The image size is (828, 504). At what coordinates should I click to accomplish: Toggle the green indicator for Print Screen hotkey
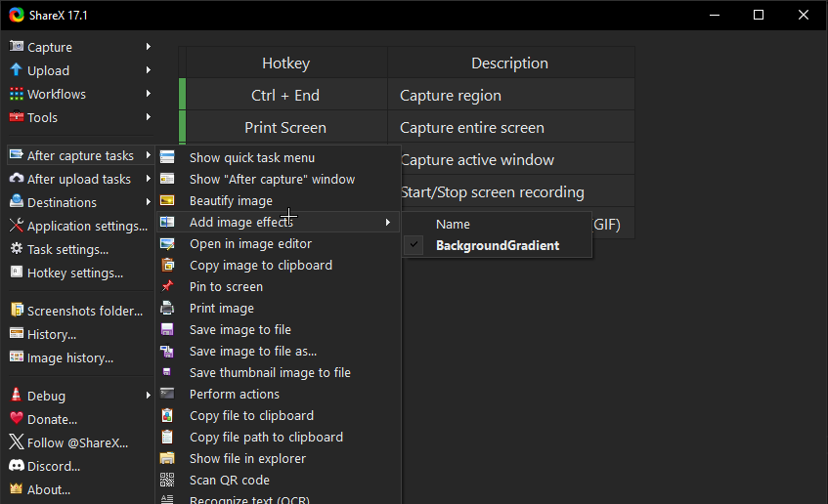click(x=182, y=127)
